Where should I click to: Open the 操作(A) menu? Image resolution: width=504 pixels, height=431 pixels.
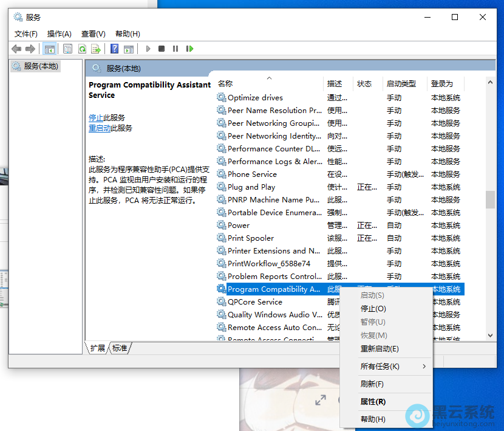coord(60,34)
